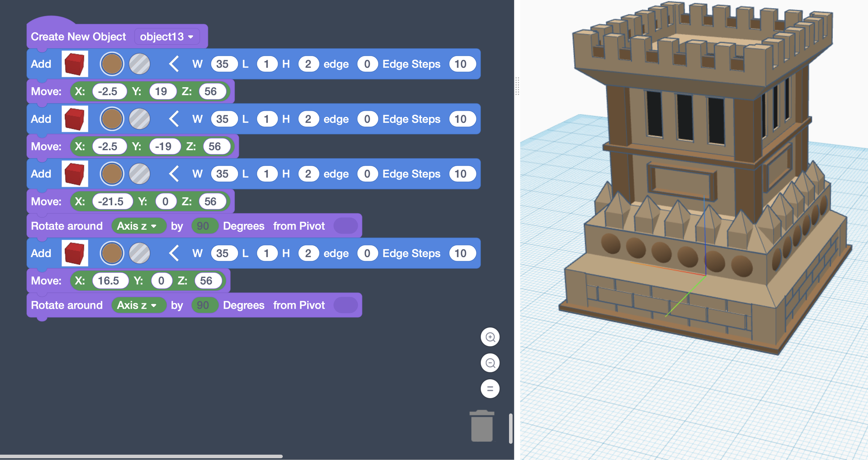Screen dimensions: 868x460
Task: Click the fit view icon below the zoom controls
Action: pyautogui.click(x=490, y=389)
